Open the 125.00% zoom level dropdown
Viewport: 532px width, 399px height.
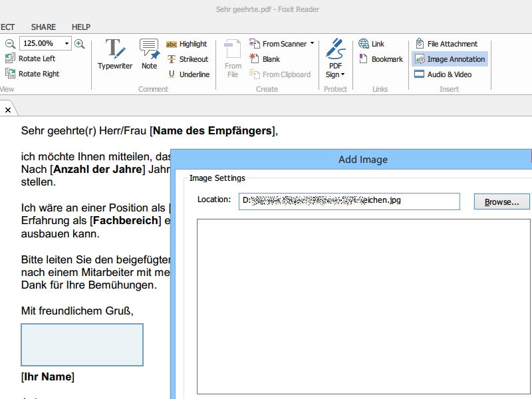point(66,43)
